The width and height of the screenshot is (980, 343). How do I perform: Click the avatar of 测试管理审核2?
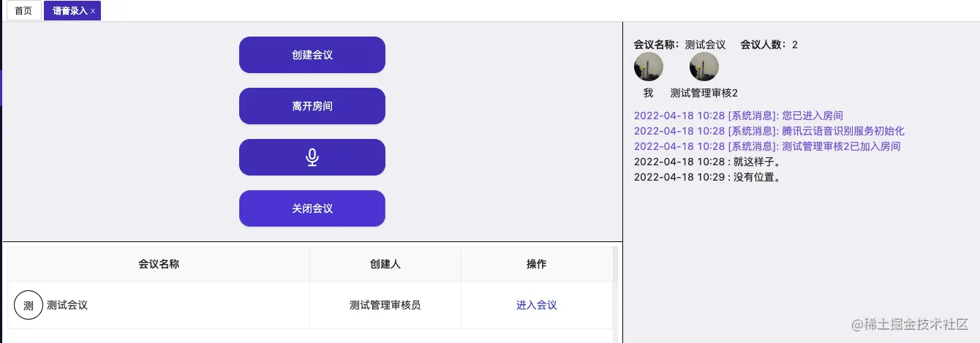tap(704, 67)
